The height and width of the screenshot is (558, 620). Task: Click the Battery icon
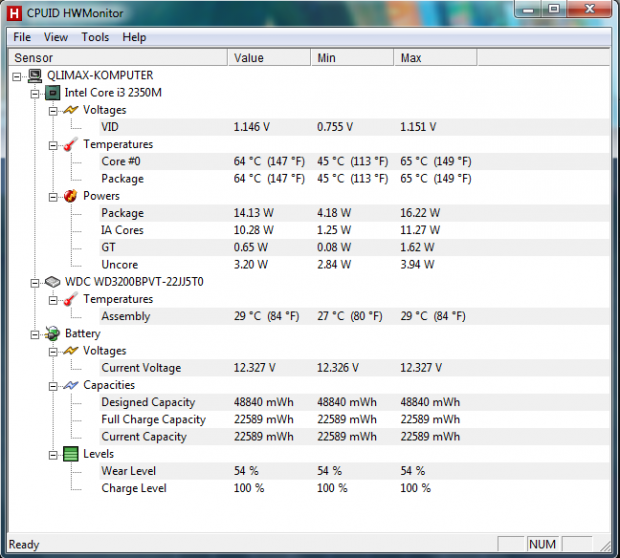(52, 334)
